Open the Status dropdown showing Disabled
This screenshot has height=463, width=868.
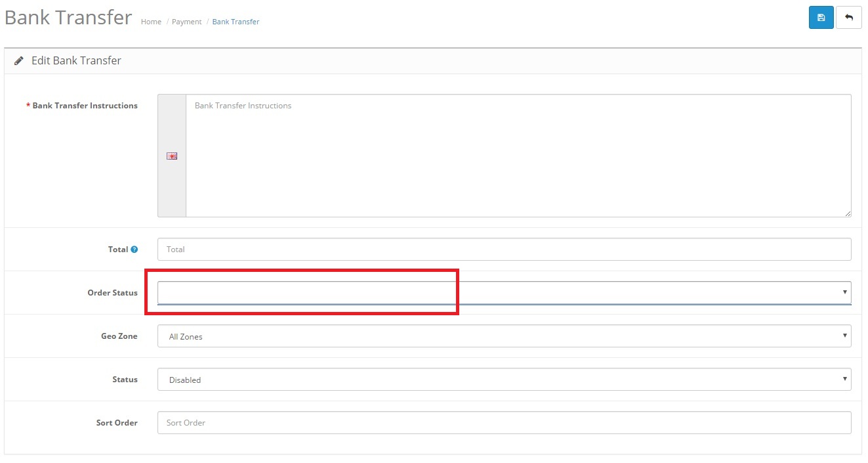click(x=505, y=380)
